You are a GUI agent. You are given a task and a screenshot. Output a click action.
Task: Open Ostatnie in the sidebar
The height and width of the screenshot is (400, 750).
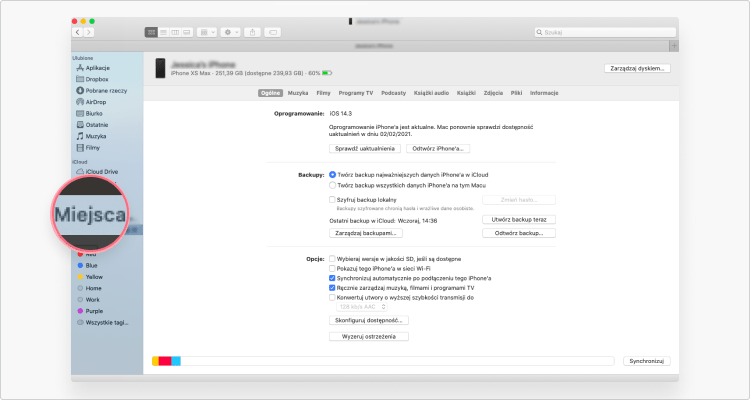point(92,125)
